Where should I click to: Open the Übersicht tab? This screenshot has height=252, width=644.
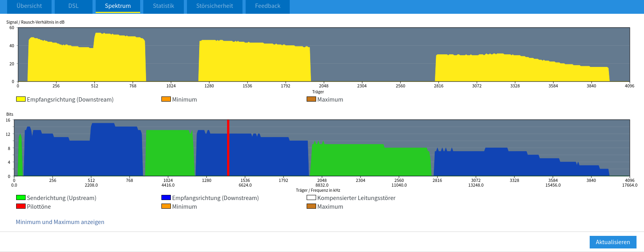30,6
